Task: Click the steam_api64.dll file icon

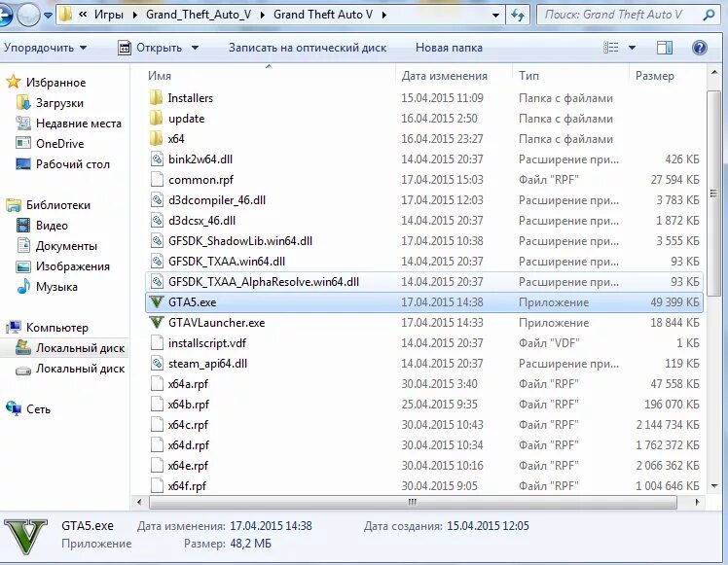Action: point(157,364)
